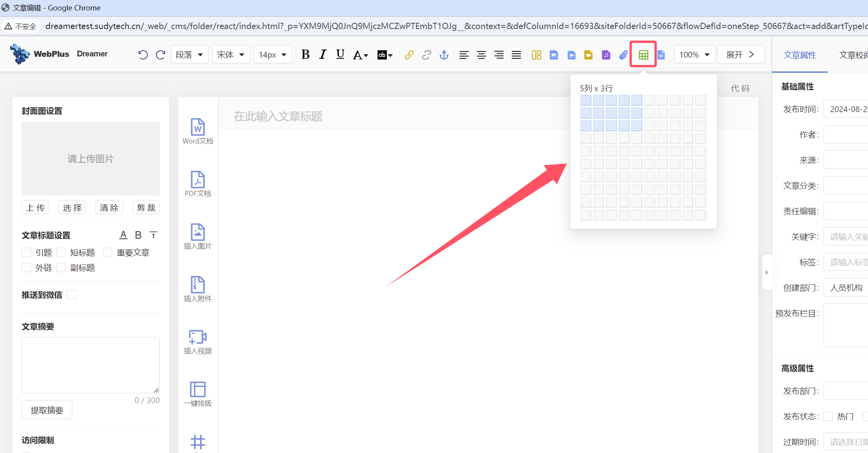Check the 副标题 checkbox
The image size is (868, 453).
[61, 267]
